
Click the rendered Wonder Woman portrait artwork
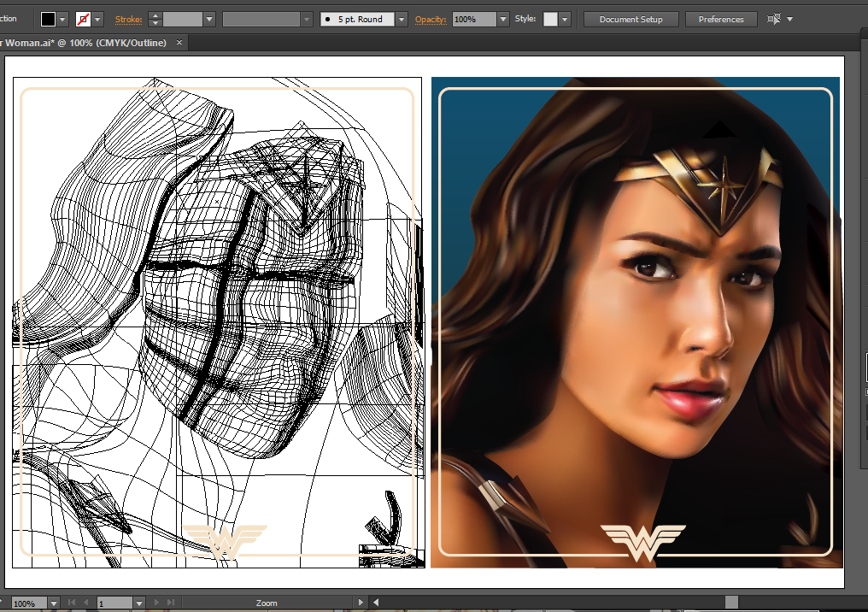(636, 322)
